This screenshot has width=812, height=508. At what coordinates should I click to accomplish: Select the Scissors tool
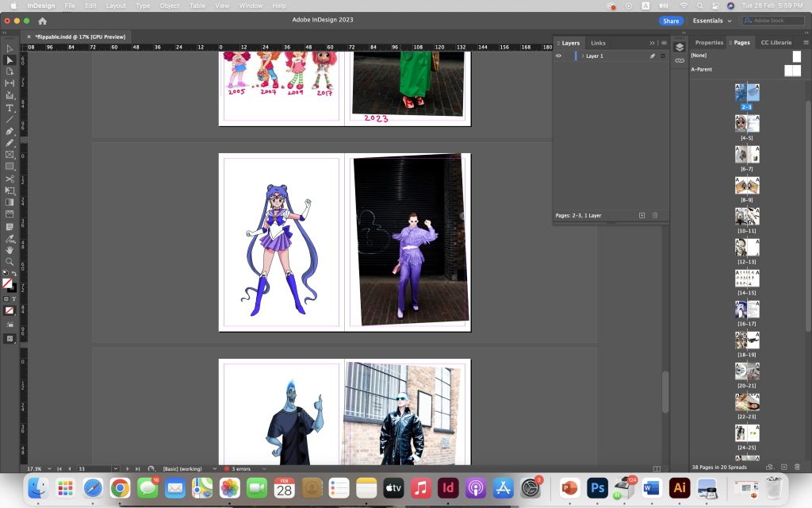(x=10, y=179)
